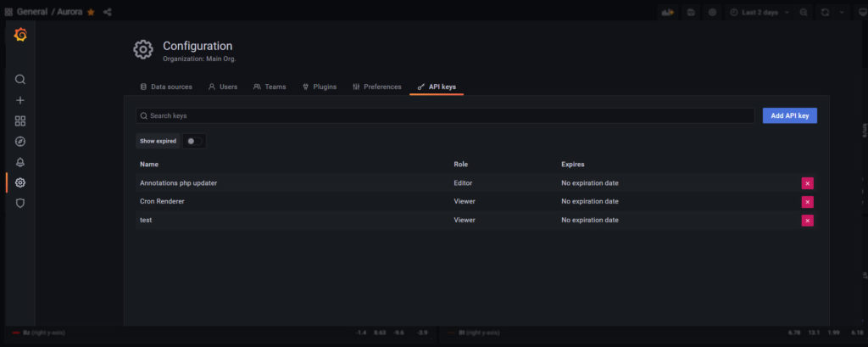The image size is (868, 347).
Task: Star the Aurora dashboard
Action: 91,12
